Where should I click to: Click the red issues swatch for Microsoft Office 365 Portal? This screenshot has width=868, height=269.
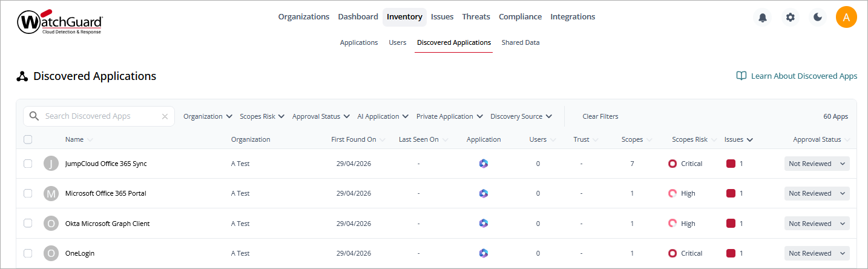[731, 193]
